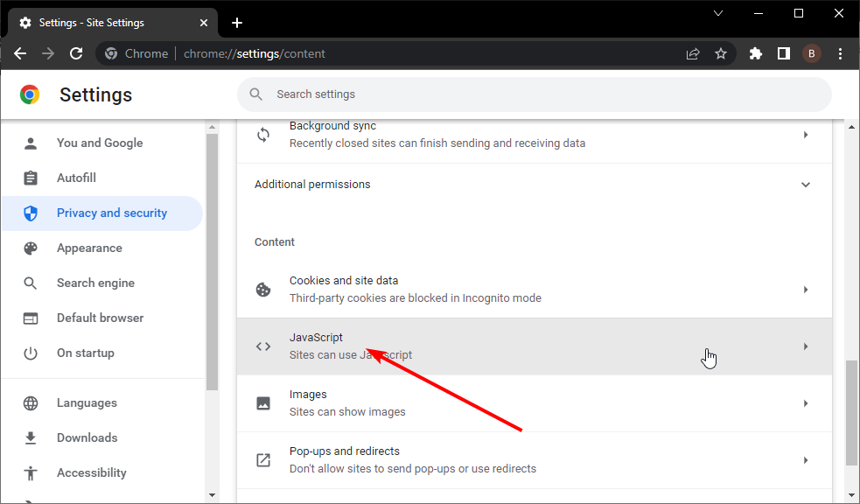Viewport: 860px width, 504px height.
Task: Click the globe Languages icon
Action: (31, 403)
